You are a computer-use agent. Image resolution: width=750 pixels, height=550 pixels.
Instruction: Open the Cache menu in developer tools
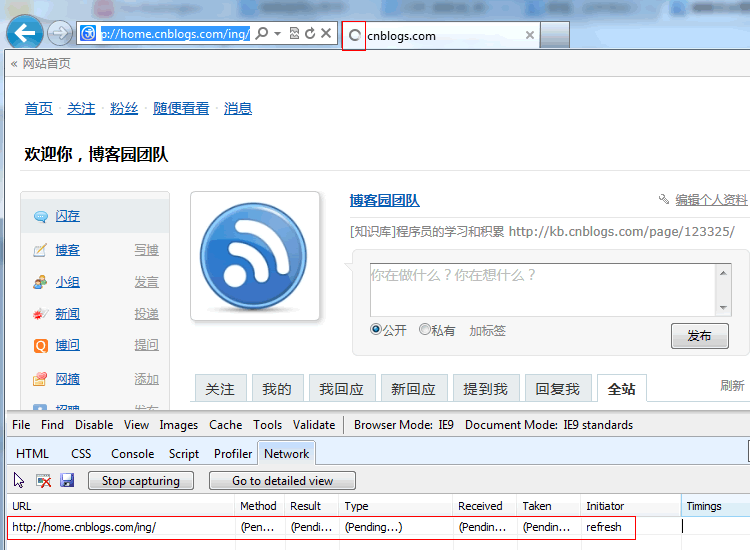pyautogui.click(x=225, y=425)
